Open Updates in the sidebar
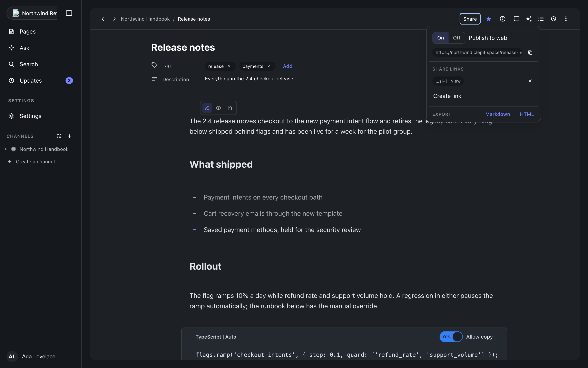 (41, 81)
